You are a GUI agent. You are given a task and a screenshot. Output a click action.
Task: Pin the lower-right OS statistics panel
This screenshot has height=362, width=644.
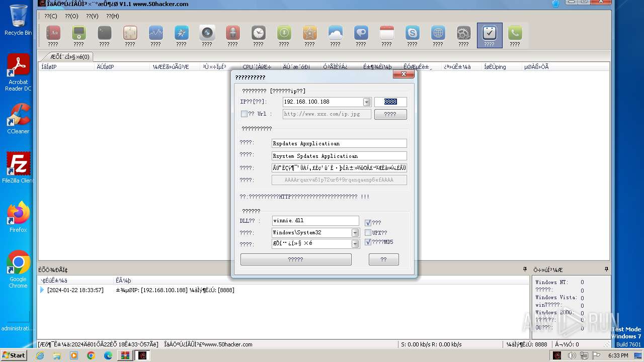[x=606, y=269]
